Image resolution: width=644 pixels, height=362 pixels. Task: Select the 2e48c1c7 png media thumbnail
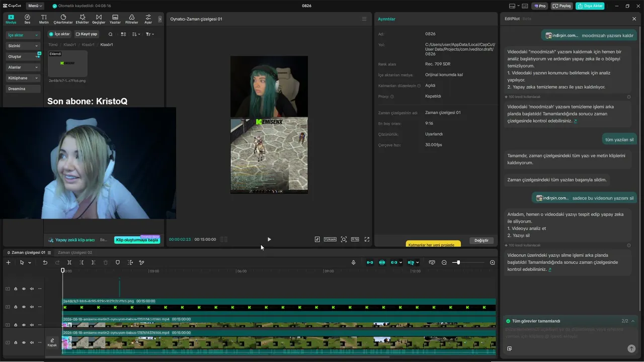coord(67,63)
